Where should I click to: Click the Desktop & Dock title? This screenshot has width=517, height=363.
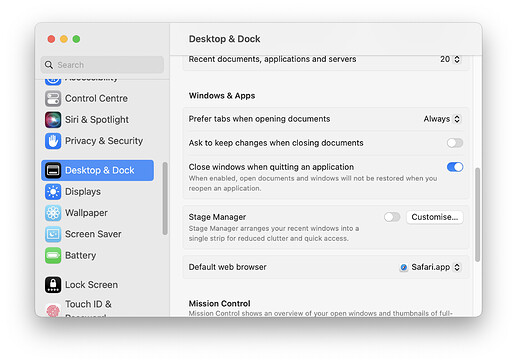(x=225, y=39)
